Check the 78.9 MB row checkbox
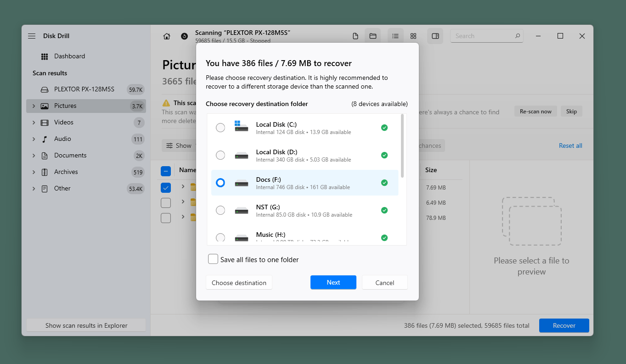The image size is (626, 364). [x=166, y=218]
